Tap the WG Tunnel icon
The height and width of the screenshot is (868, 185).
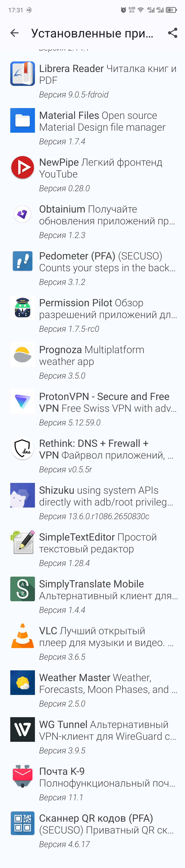click(23, 729)
